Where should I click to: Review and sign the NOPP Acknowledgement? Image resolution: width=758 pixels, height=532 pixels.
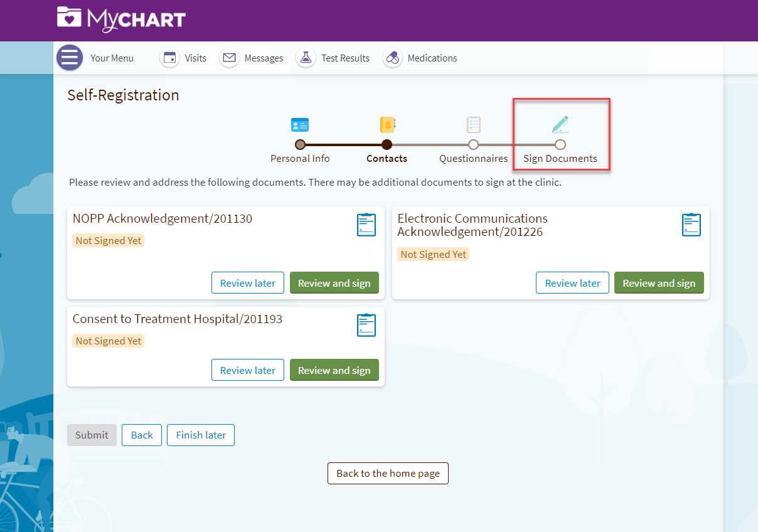pyautogui.click(x=334, y=282)
